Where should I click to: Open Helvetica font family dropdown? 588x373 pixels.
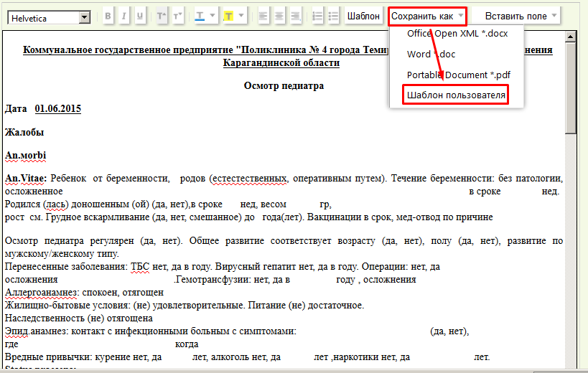[x=49, y=18]
